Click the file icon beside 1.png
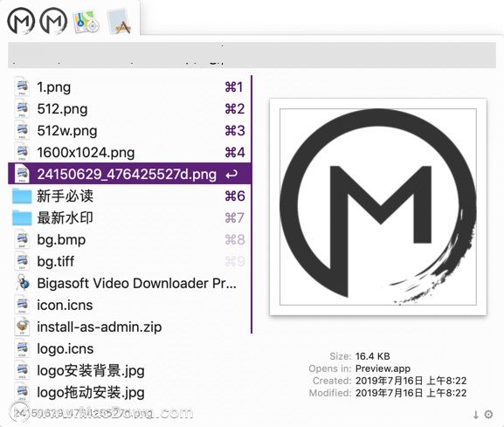The height and width of the screenshot is (427, 504). pyautogui.click(x=22, y=86)
